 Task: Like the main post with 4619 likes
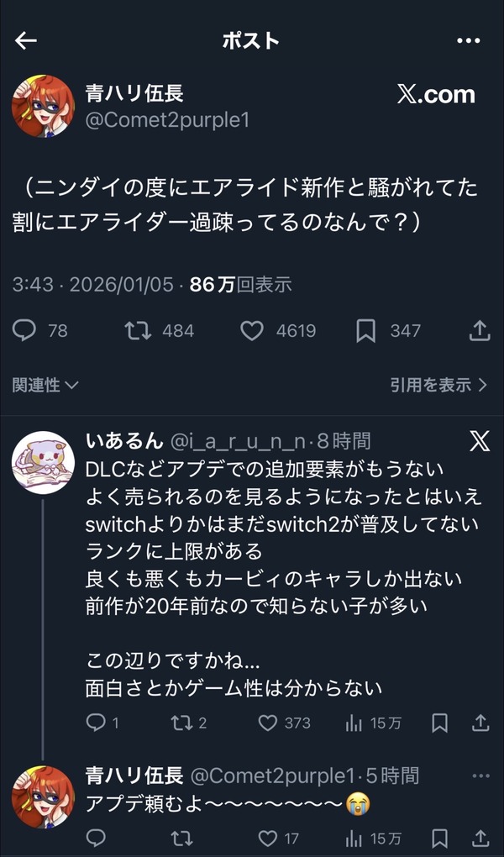[x=252, y=331]
